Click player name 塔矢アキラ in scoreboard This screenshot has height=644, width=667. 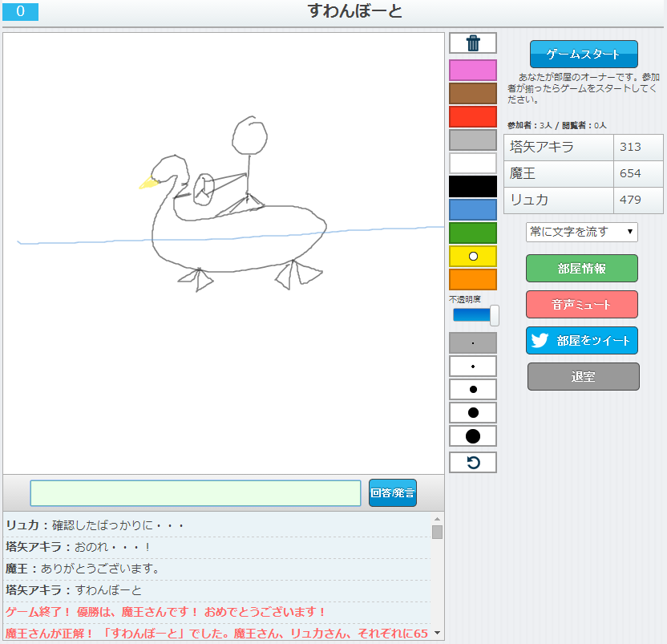pyautogui.click(x=541, y=147)
